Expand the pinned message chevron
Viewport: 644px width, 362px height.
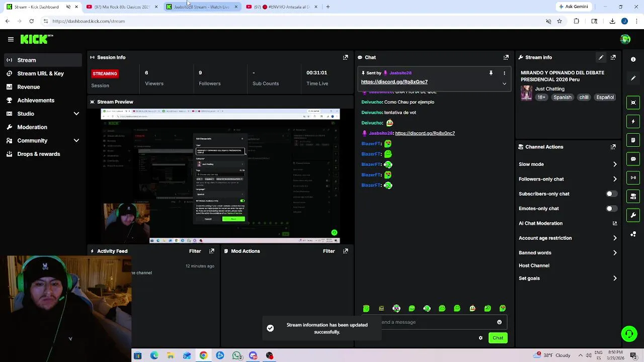pyautogui.click(x=504, y=83)
